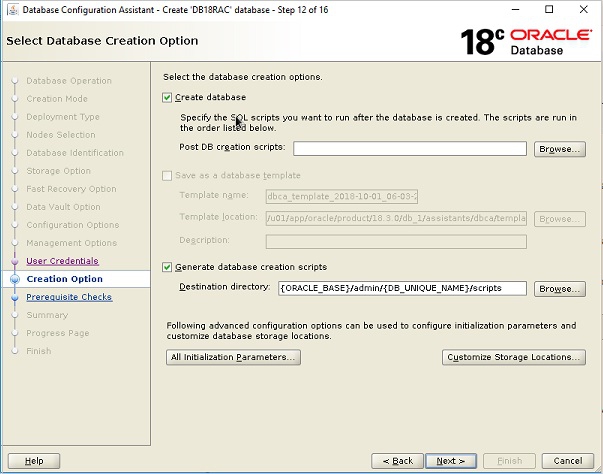Go to Prerequisite Checks step

(x=69, y=297)
